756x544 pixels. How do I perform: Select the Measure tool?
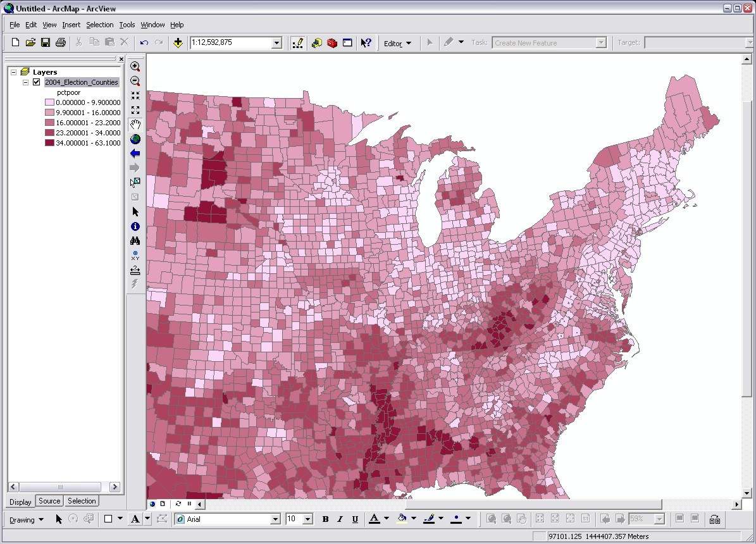coord(135,270)
